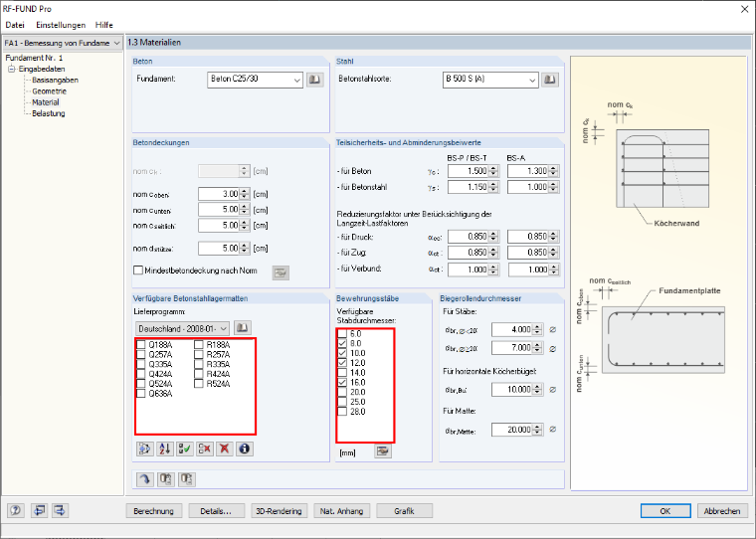
Task: Check the Q188A mesh checkbox
Action: [x=141, y=345]
